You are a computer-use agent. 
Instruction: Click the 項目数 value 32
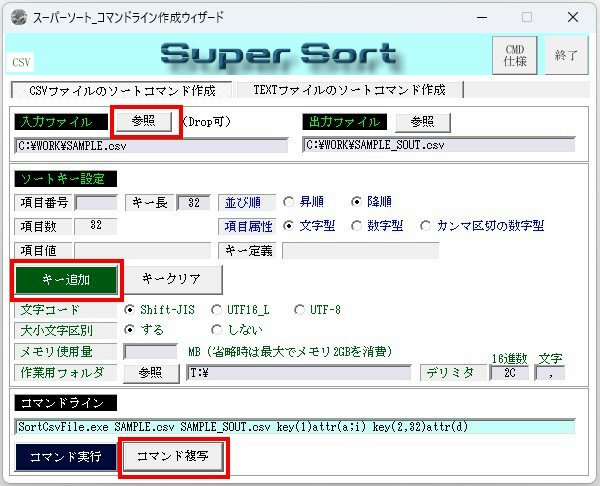(x=96, y=225)
